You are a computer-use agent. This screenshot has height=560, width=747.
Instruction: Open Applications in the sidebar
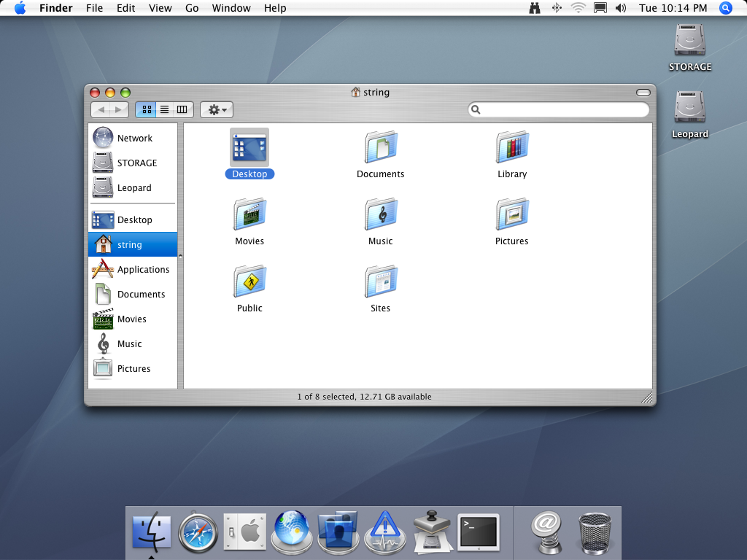(133, 269)
